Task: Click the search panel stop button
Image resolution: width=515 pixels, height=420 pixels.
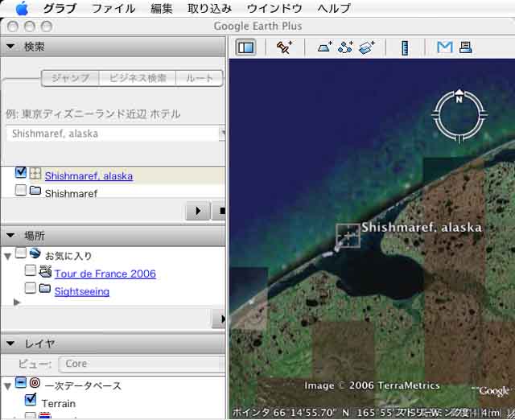Action: point(219,211)
